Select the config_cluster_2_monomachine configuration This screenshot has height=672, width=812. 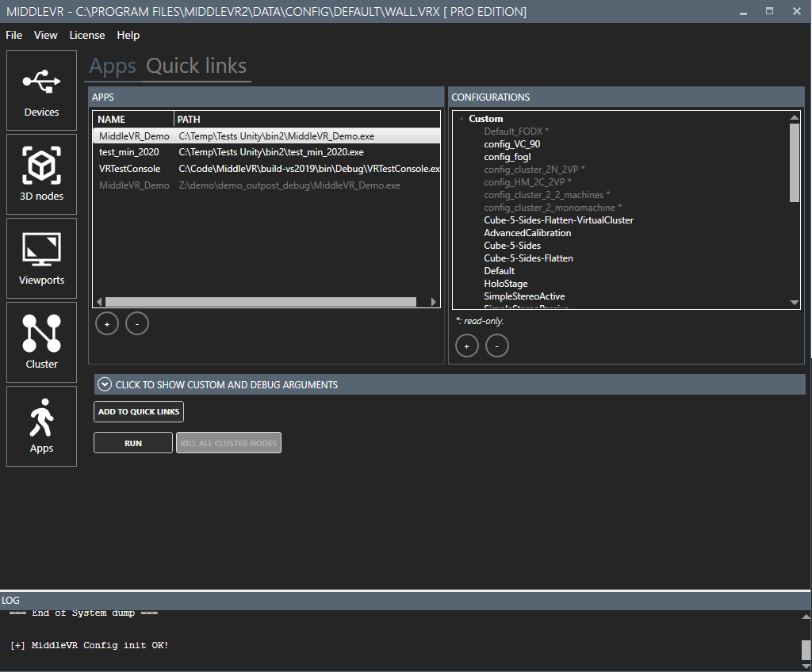(553, 208)
